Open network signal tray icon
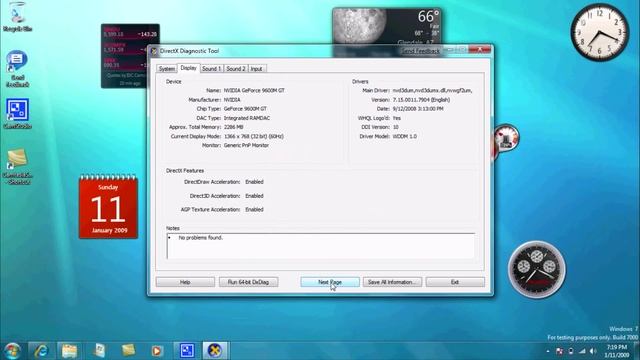Image resolution: width=640 pixels, height=360 pixels. [582, 351]
